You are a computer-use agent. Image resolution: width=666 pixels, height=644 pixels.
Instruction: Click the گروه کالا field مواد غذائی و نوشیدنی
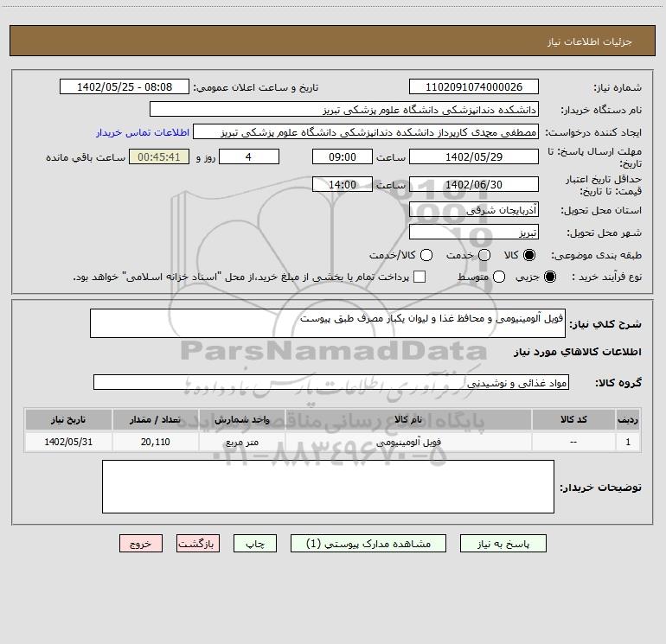331,382
